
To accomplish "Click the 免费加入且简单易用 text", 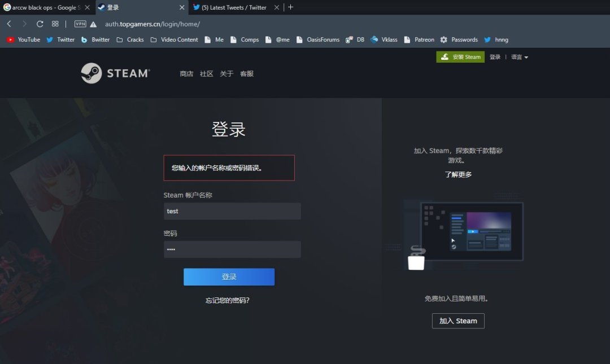I will pyautogui.click(x=456, y=299).
